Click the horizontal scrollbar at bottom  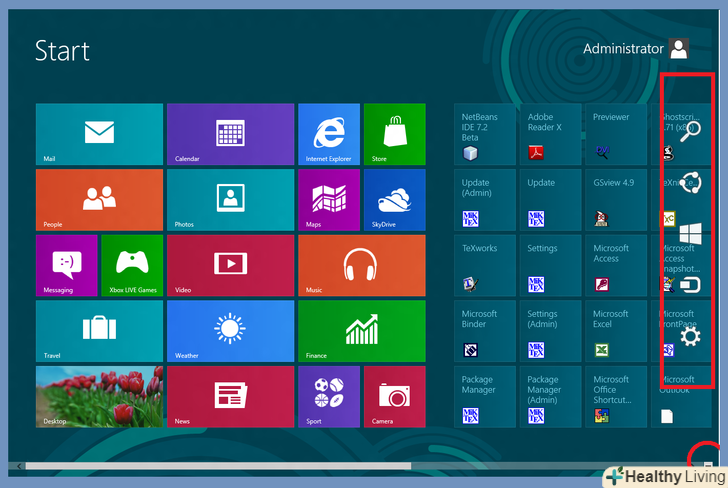click(x=217, y=465)
